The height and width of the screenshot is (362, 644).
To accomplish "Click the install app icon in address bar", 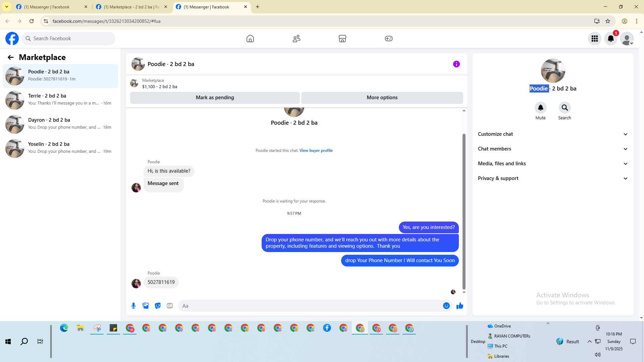I will coord(597,21).
